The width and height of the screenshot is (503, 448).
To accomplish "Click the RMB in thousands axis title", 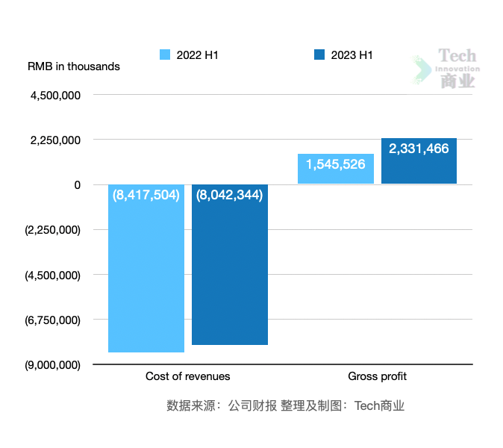I will coord(73,66).
